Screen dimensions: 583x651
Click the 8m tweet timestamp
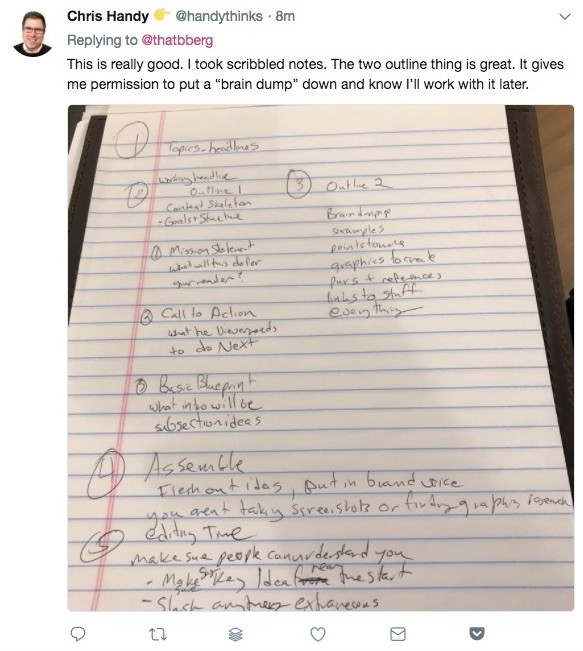pyautogui.click(x=285, y=16)
